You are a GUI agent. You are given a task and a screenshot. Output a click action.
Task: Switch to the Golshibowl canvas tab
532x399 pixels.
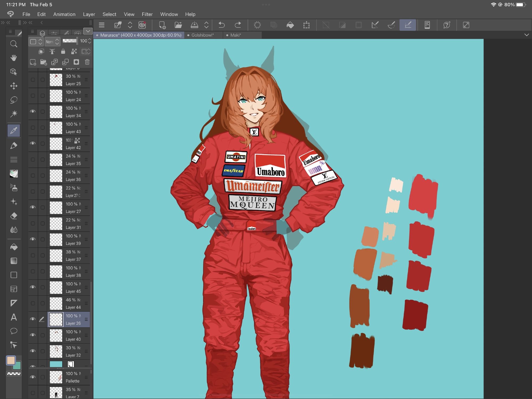(x=202, y=35)
